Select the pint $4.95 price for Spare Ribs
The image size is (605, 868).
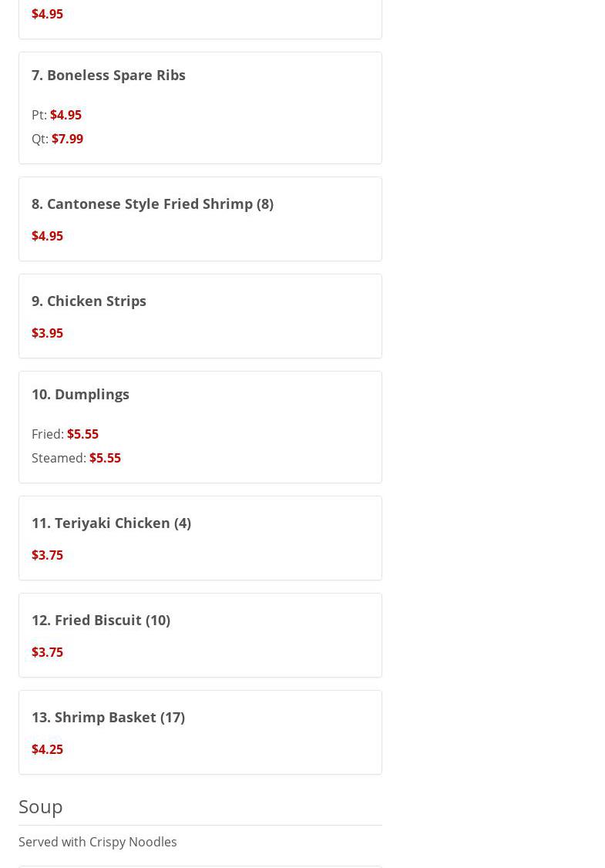(x=66, y=115)
